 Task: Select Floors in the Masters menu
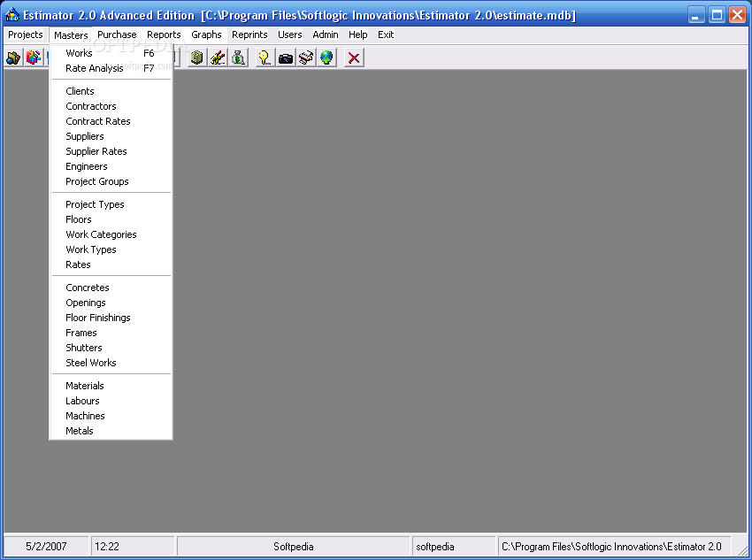[x=111, y=219]
